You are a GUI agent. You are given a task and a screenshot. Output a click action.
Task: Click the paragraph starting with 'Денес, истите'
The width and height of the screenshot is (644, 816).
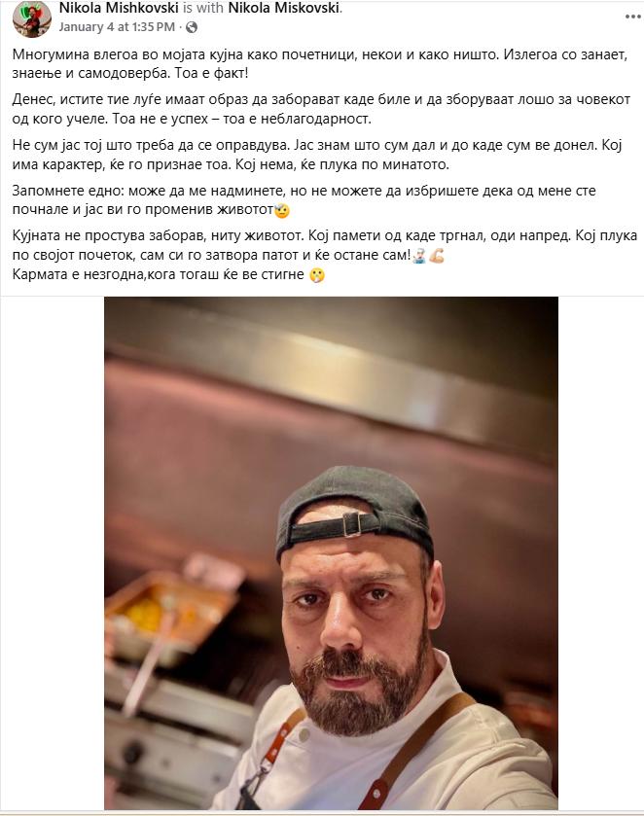click(321, 109)
